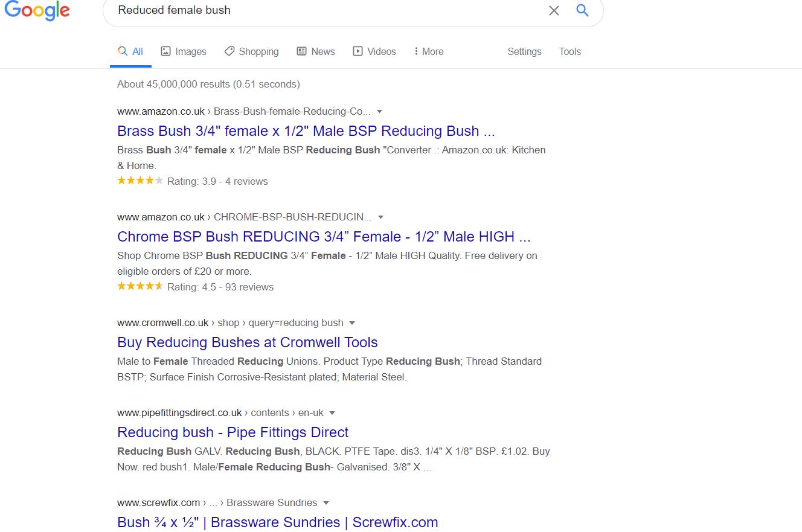The width and height of the screenshot is (802, 532).
Task: Expand the dropdown arrow beside CHROME-BSP-BUSH-REDUCIN... URL
Action: [x=380, y=217]
